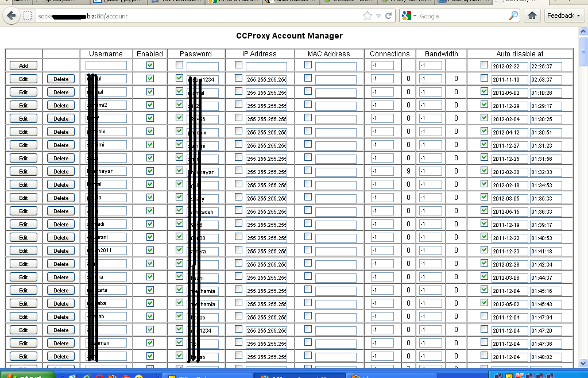Open the Feedback dropdown button
588x378 pixels.
(x=564, y=16)
